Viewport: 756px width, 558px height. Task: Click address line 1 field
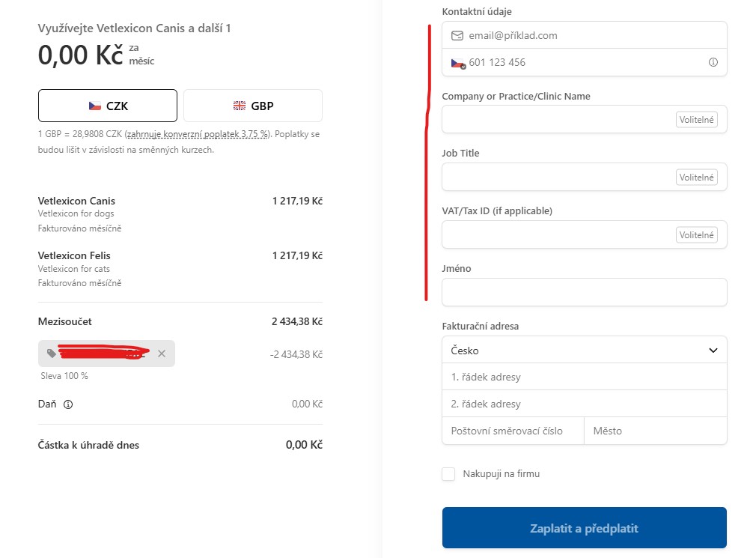pyautogui.click(x=584, y=377)
